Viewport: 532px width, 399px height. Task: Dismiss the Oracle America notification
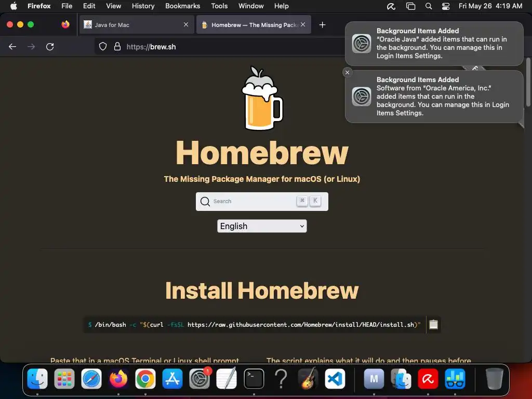347,72
